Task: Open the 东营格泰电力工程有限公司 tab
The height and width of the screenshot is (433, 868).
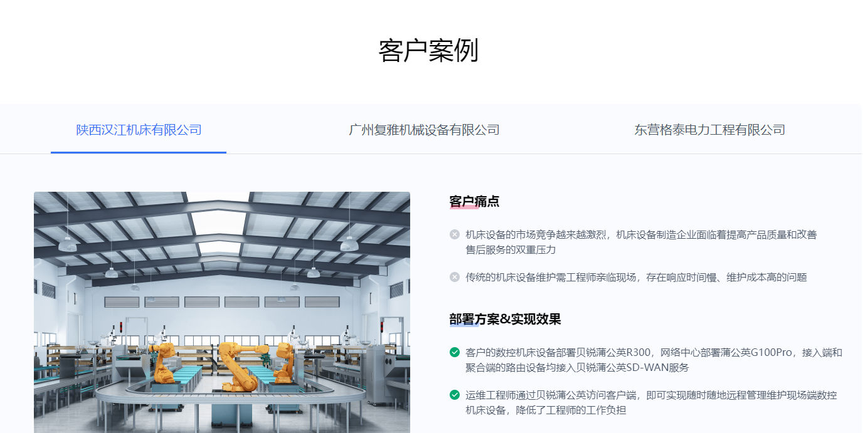Action: [x=709, y=130]
